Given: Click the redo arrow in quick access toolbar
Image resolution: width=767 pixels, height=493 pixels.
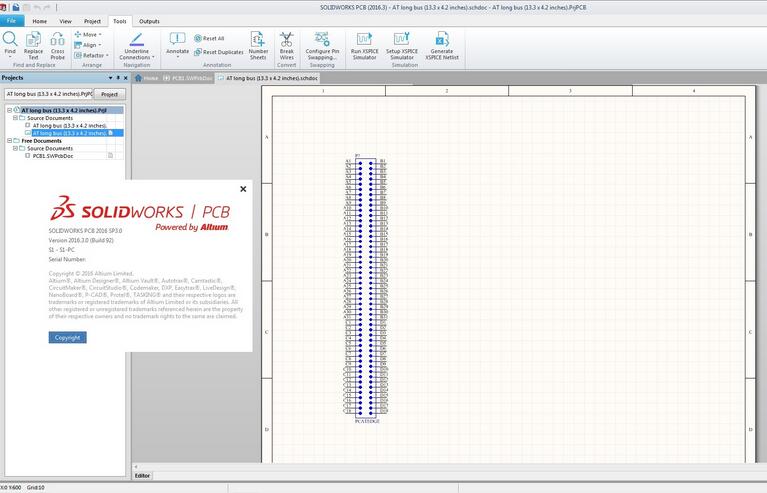Looking at the screenshot, I should (x=47, y=7).
